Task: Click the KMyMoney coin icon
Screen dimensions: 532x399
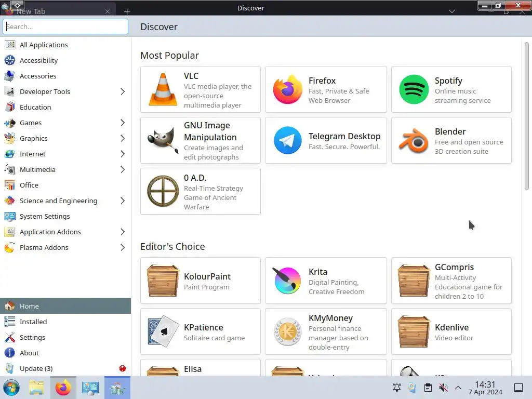Action: coord(287,331)
